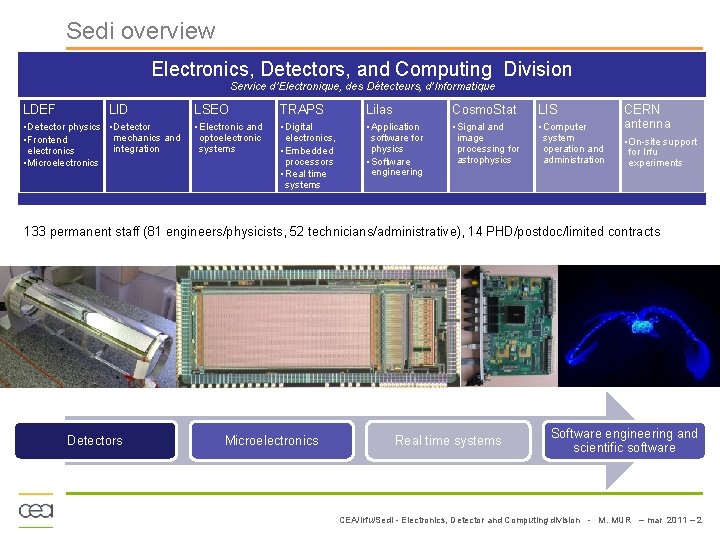
Task: Click the Real time systems box
Action: pyautogui.click(x=448, y=440)
